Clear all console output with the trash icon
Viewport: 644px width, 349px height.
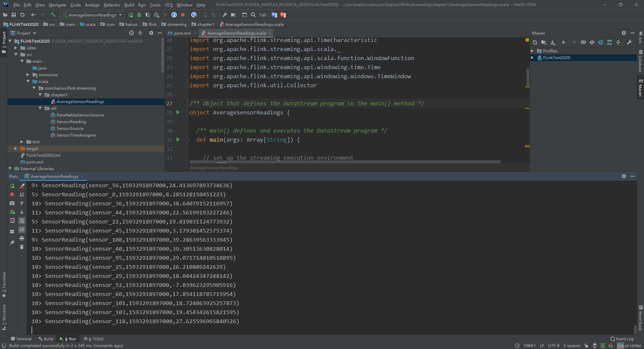coord(22,247)
